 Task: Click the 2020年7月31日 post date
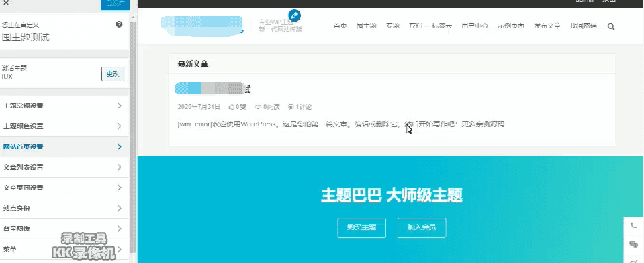(199, 107)
